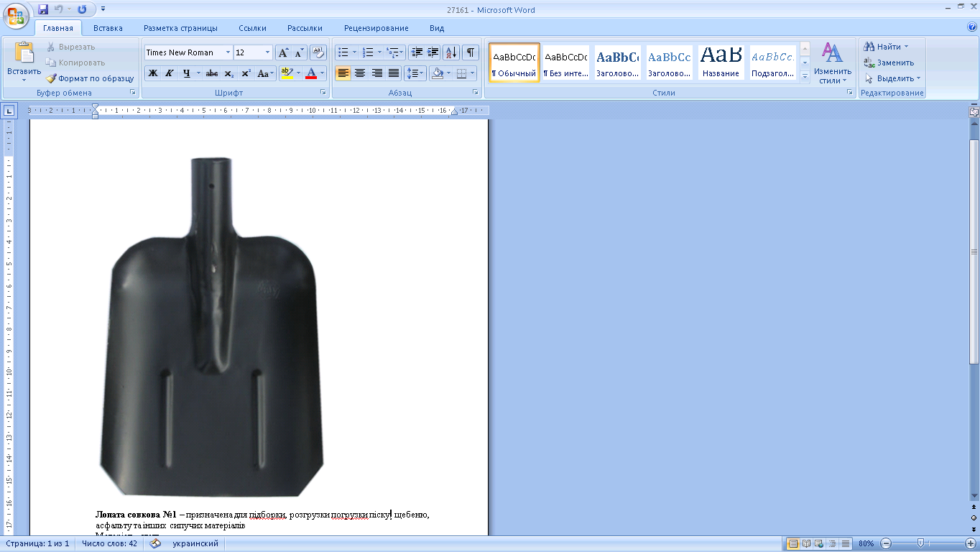The height and width of the screenshot is (552, 980).
Task: Switch to web layout view
Action: 819,543
